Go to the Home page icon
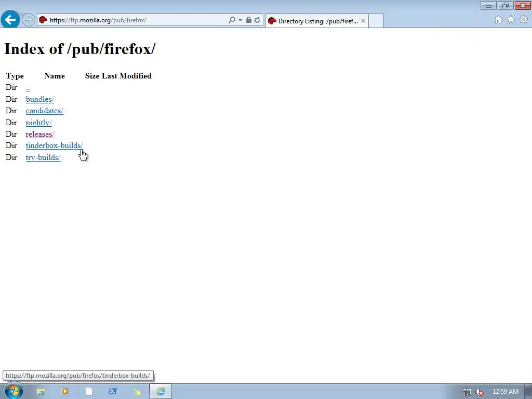 [498, 20]
